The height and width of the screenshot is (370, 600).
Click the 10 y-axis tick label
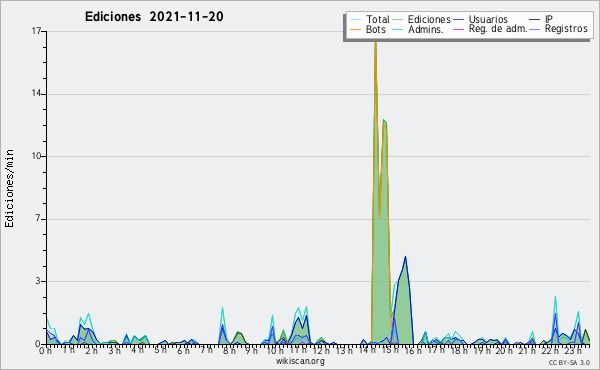36,156
